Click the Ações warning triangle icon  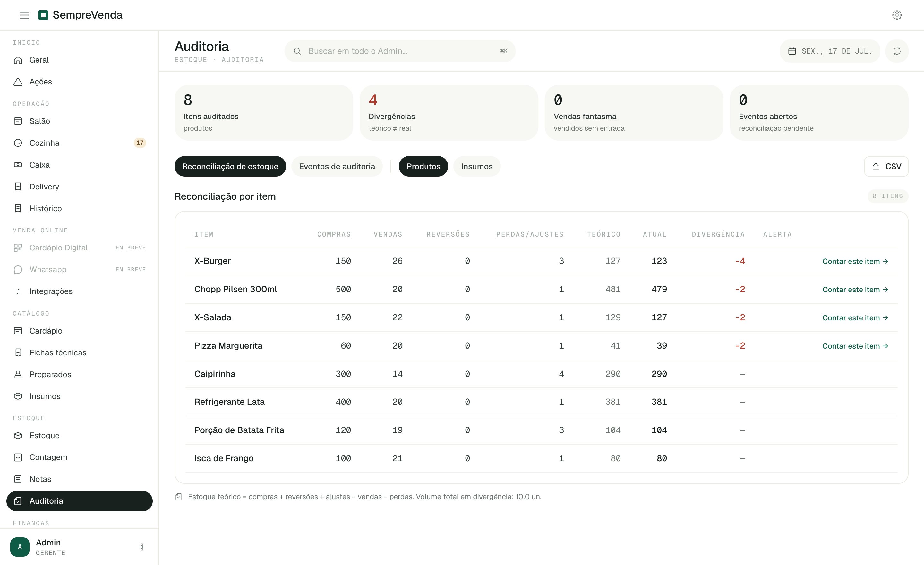18,82
